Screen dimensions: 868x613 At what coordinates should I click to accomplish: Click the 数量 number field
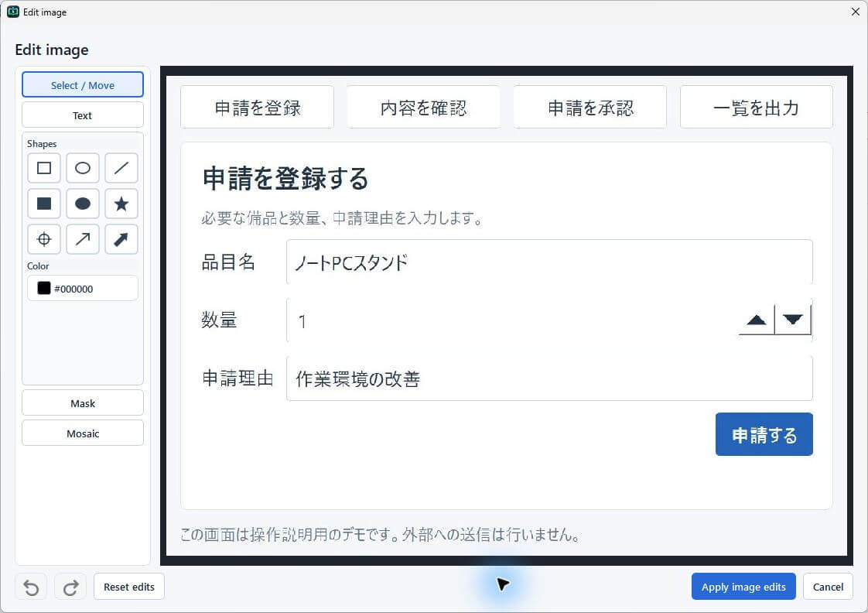point(549,320)
